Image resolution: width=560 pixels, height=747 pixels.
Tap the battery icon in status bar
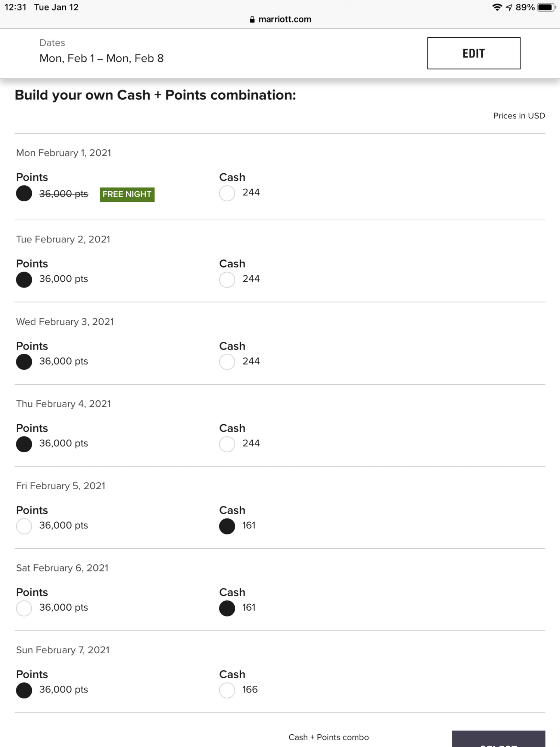[x=547, y=7]
